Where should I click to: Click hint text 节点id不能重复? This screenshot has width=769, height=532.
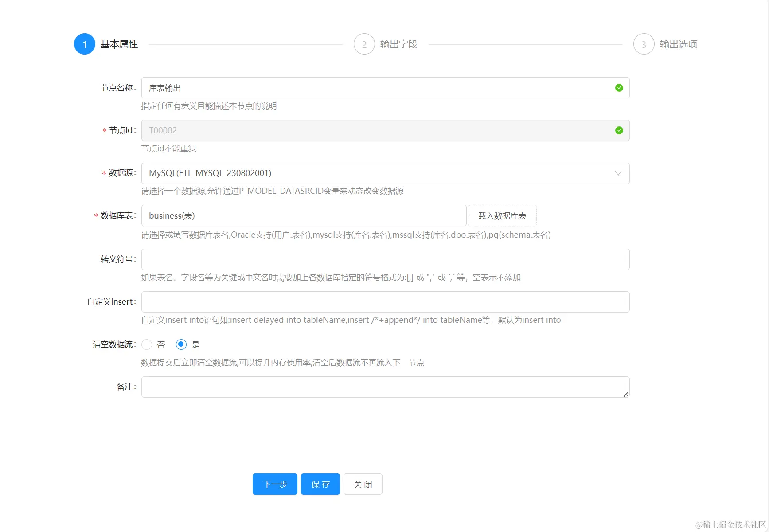point(169,149)
